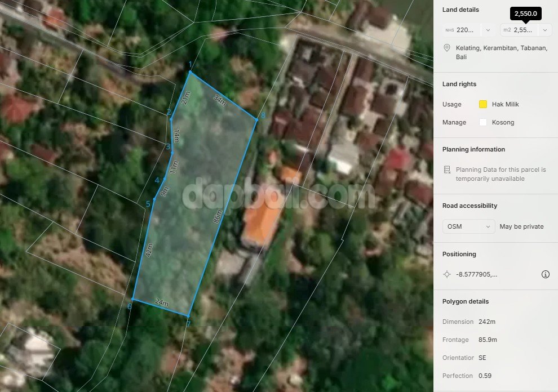This screenshot has height=392, width=558.
Task: Click the location pin icon beside Kelating address
Action: [447, 48]
